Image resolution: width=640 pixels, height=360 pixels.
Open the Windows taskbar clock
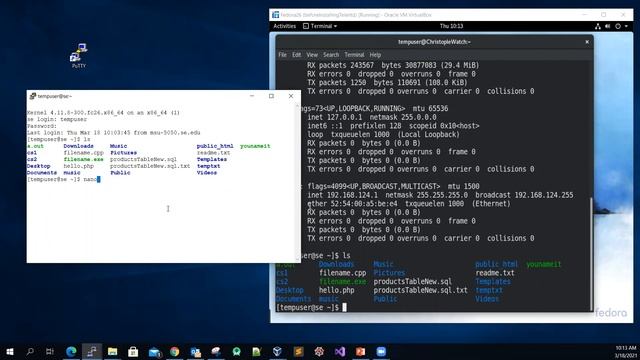[625, 351]
